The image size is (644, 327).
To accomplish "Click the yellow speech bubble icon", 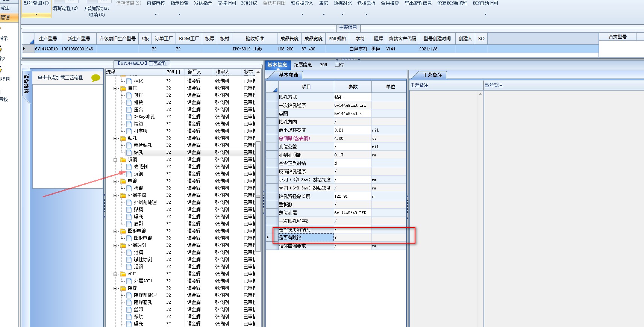I will point(96,78).
